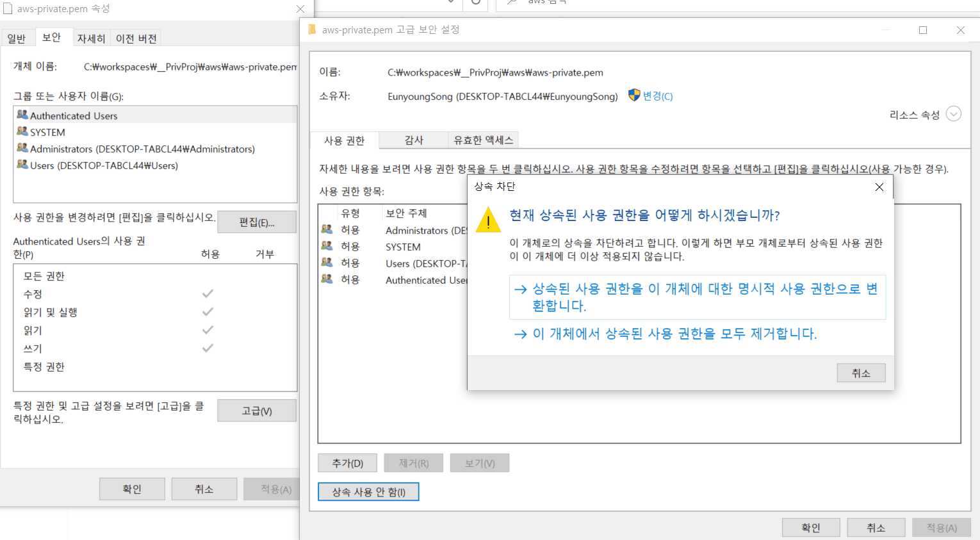Screen dimensions: 980x540
Task: Click the folder icon in 고급 보안 설정 title bar
Action: pyautogui.click(x=313, y=29)
